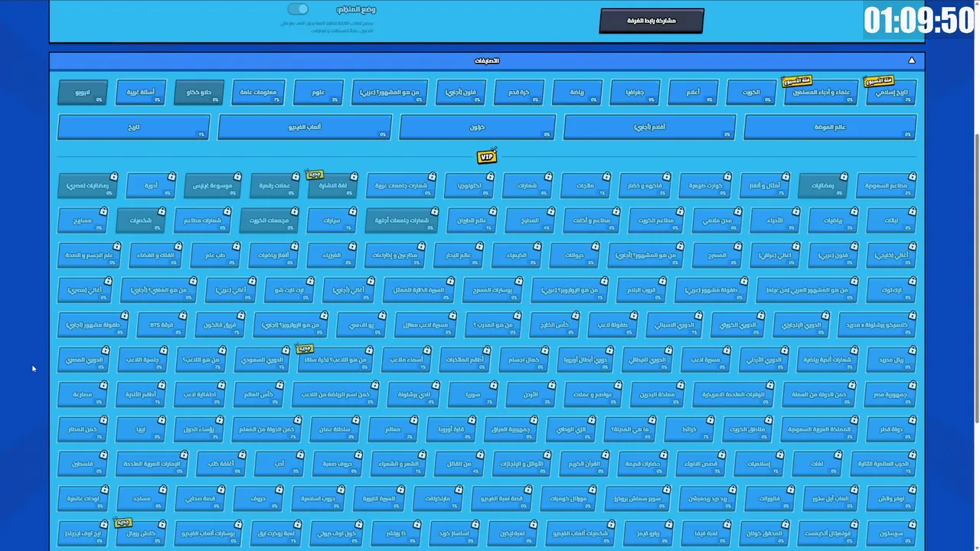The image size is (980, 551).
Task: Click the lock icon on the كول اوف ديوتي card
Action: tap(358, 524)
